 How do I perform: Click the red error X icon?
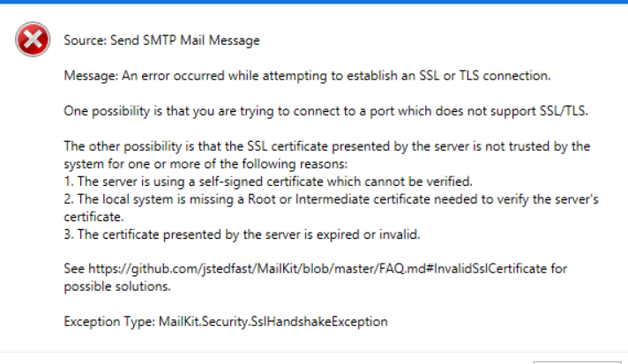pos(33,41)
